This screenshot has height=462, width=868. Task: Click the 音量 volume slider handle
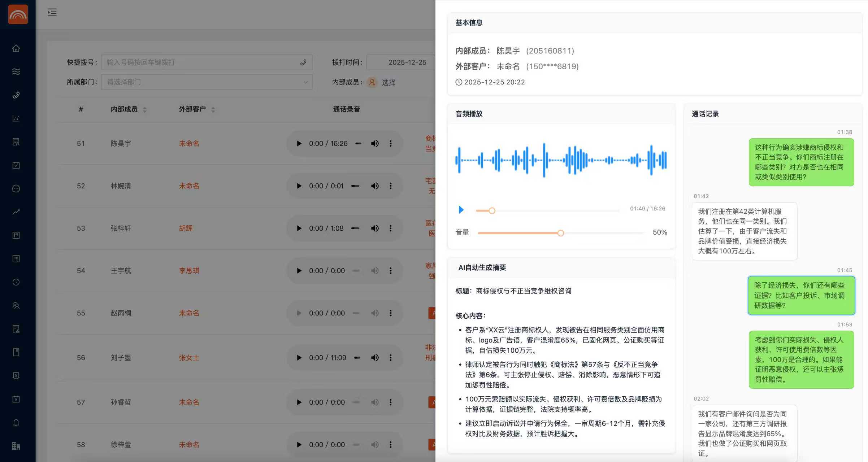tap(560, 233)
